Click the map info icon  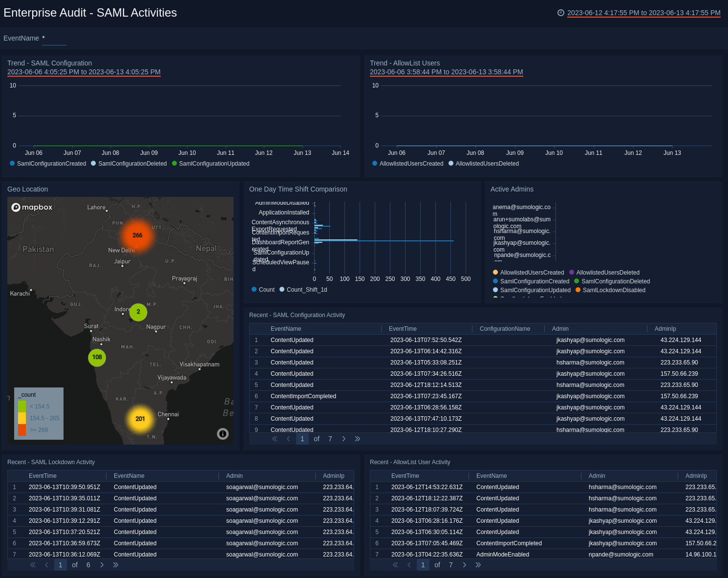tap(223, 434)
